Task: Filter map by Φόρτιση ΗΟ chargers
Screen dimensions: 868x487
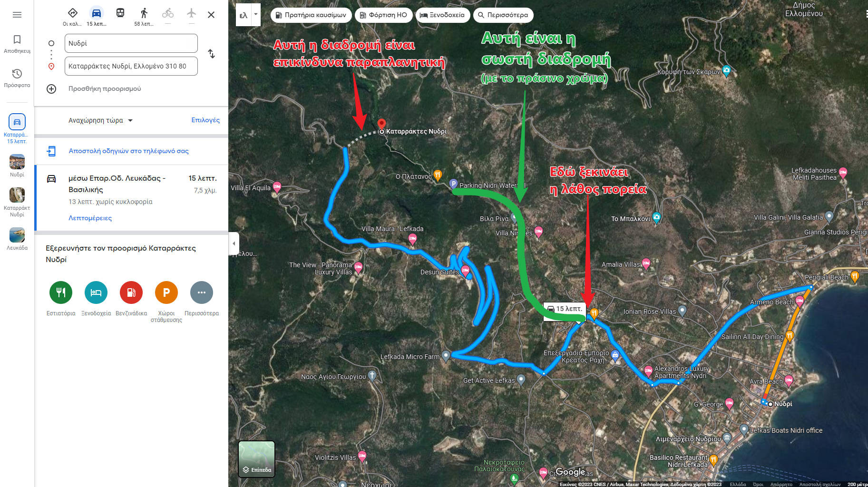Action: tap(383, 15)
